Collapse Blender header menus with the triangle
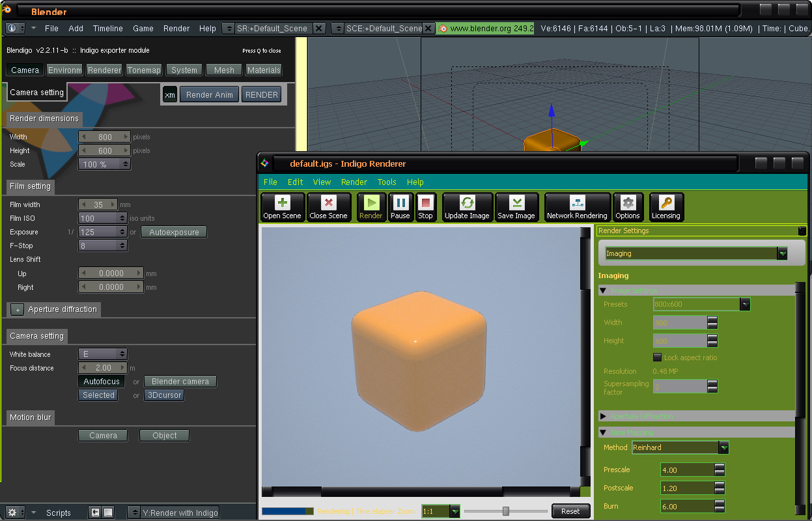The height and width of the screenshot is (521, 812). click(x=34, y=28)
